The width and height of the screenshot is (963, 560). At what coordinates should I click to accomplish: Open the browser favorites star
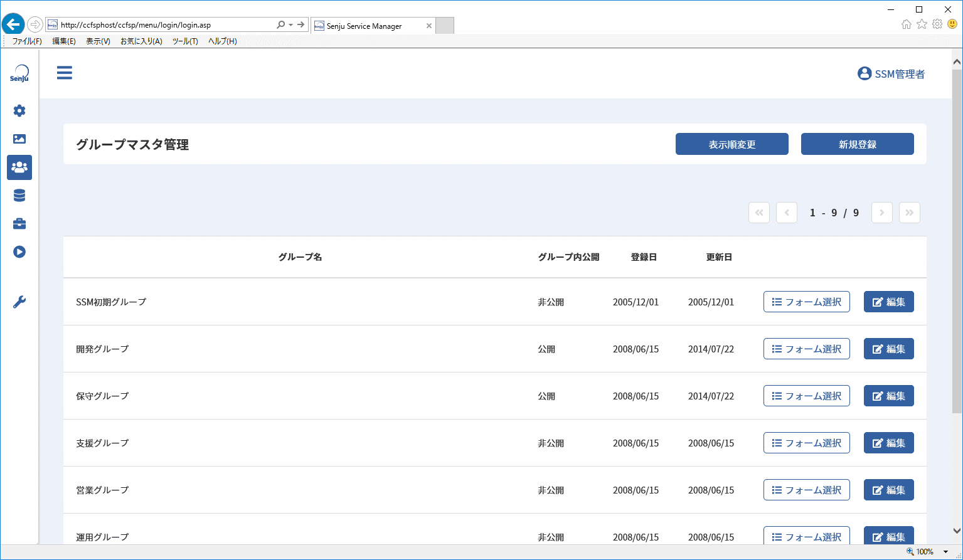click(x=922, y=24)
